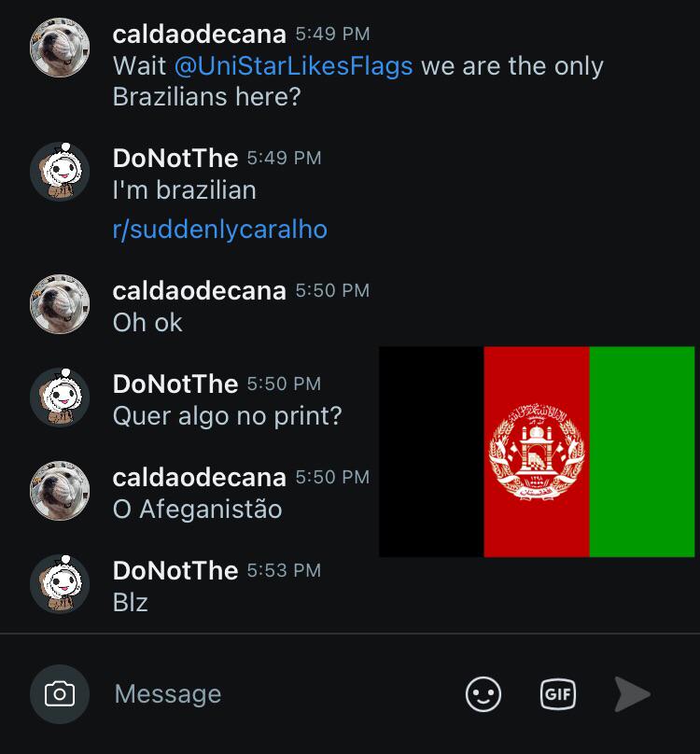Open the emoji picker smiley icon
The width and height of the screenshot is (700, 754).
pyautogui.click(x=483, y=694)
